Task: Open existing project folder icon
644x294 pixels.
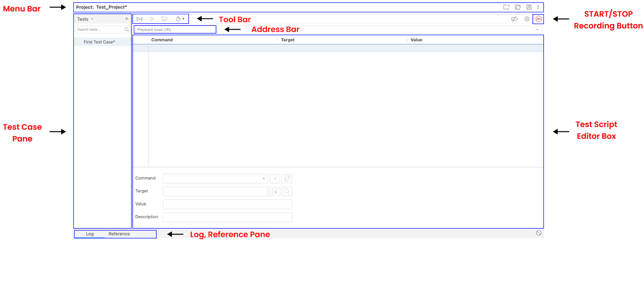Action: pos(518,7)
